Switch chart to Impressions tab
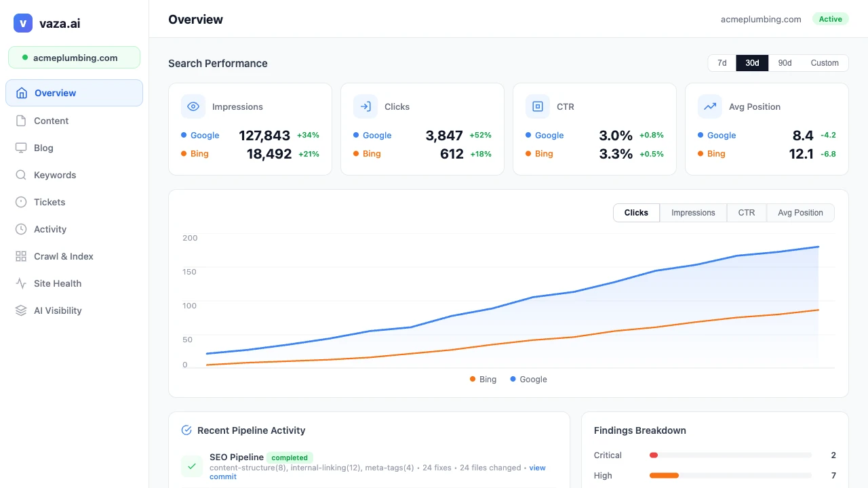Screen dimensions: 868x488 693,213
